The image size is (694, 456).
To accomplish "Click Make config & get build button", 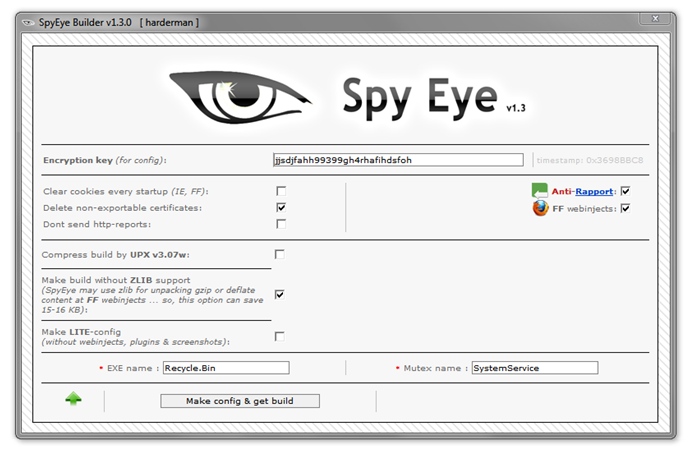I will coord(240,401).
